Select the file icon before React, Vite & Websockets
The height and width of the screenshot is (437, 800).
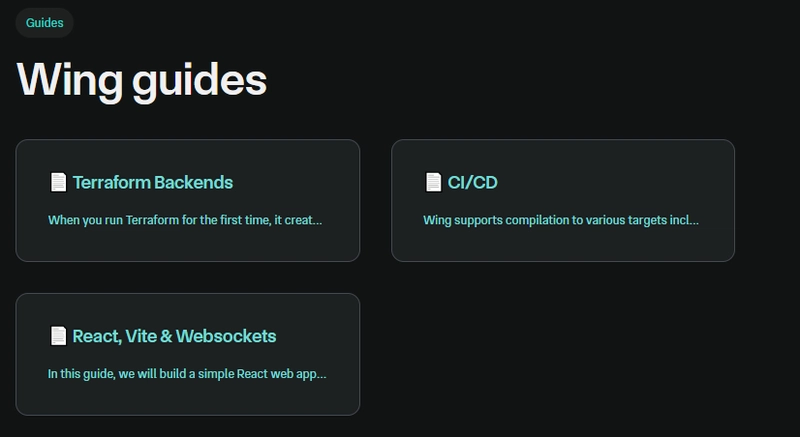point(58,336)
